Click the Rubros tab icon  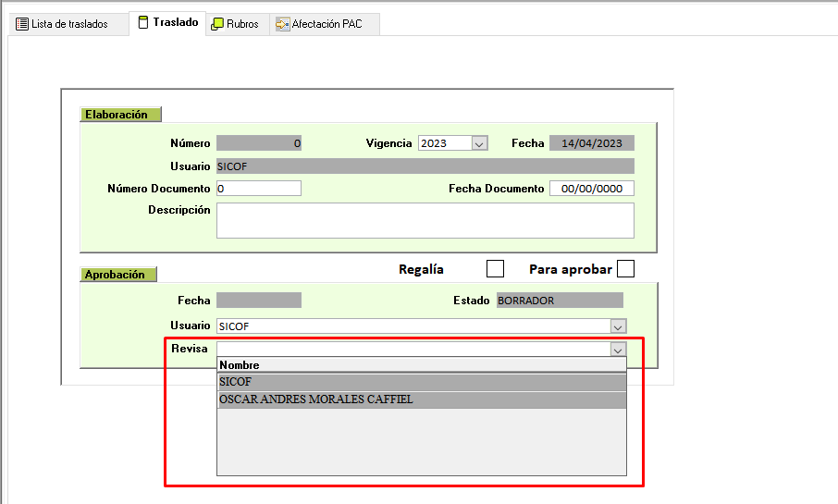click(x=217, y=24)
